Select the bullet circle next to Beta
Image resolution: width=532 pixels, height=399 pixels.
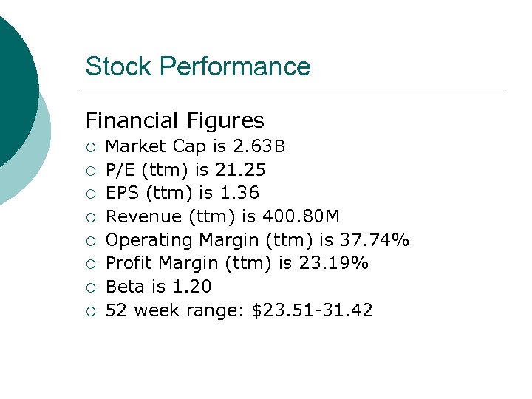(90, 287)
